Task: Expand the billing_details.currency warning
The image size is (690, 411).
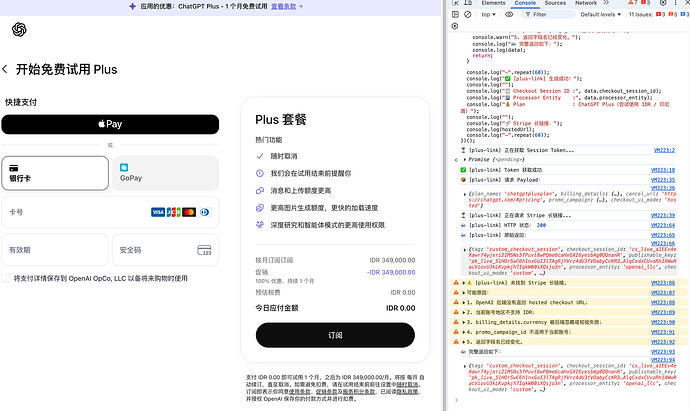Action: tap(464, 322)
